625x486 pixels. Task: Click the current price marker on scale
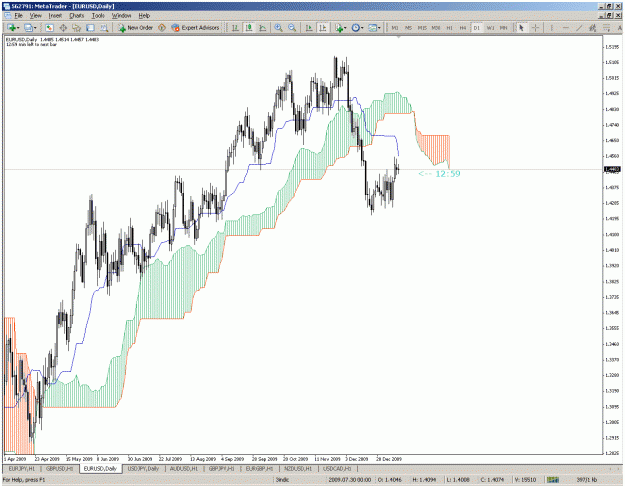(x=612, y=169)
